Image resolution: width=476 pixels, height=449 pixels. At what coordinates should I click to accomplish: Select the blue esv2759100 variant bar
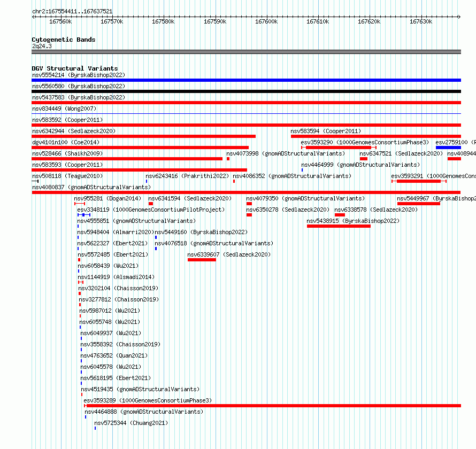click(x=448, y=148)
